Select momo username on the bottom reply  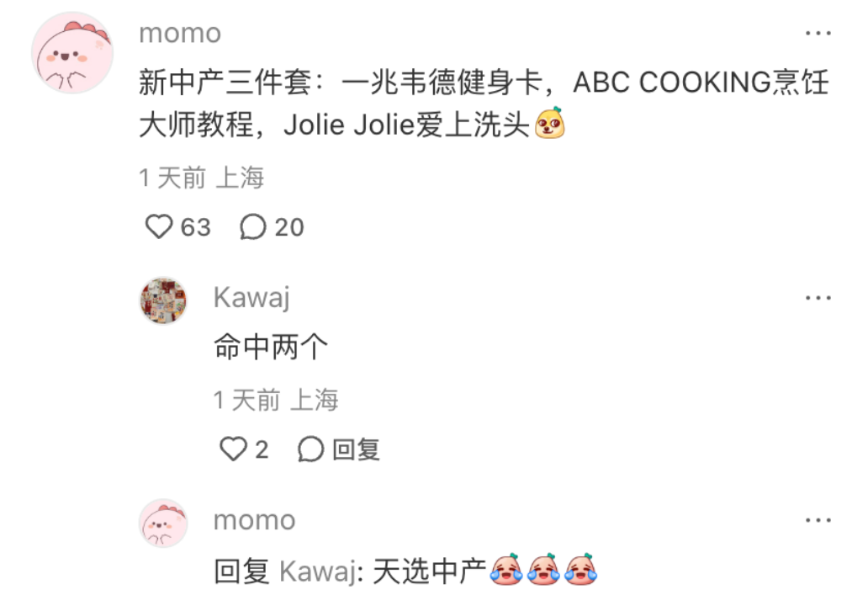coord(255,520)
